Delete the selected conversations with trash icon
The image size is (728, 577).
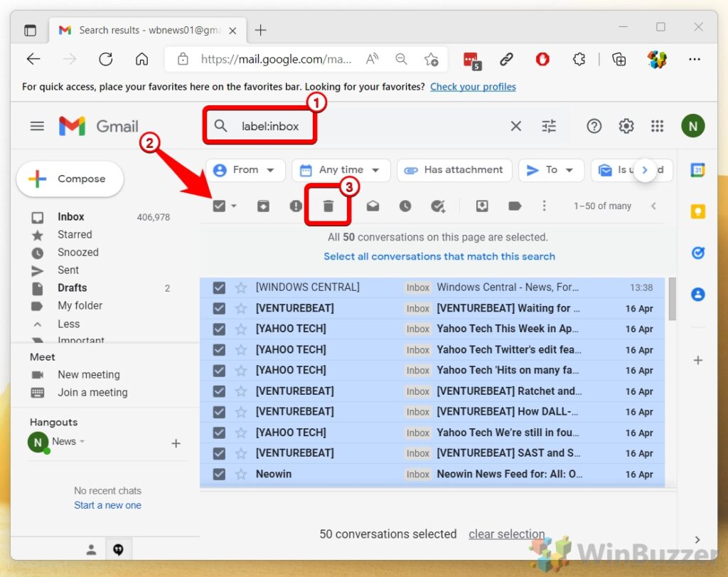328,206
